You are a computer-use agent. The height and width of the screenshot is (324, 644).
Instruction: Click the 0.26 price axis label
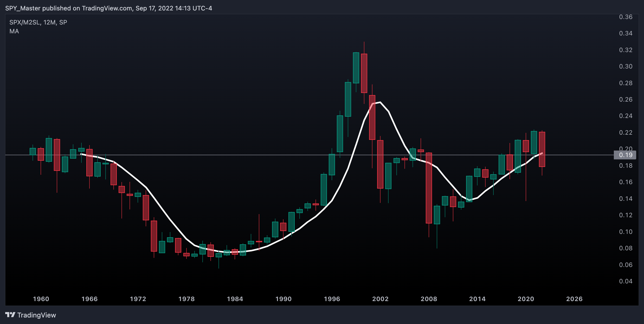[x=626, y=99]
